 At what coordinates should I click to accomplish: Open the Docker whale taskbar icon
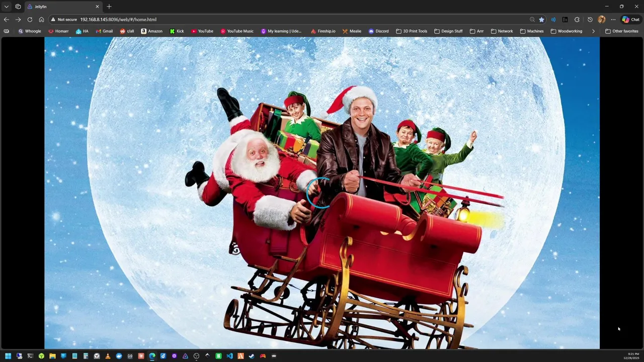pyautogui.click(x=119, y=356)
